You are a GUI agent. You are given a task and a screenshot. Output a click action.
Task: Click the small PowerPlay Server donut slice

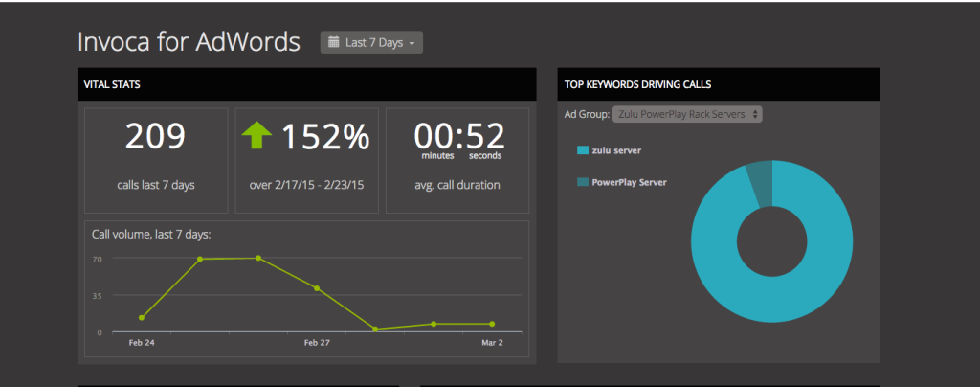(x=763, y=184)
